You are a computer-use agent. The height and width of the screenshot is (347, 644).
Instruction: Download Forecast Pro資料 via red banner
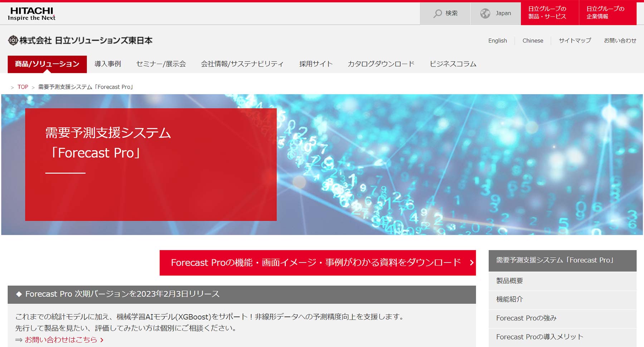click(x=318, y=263)
